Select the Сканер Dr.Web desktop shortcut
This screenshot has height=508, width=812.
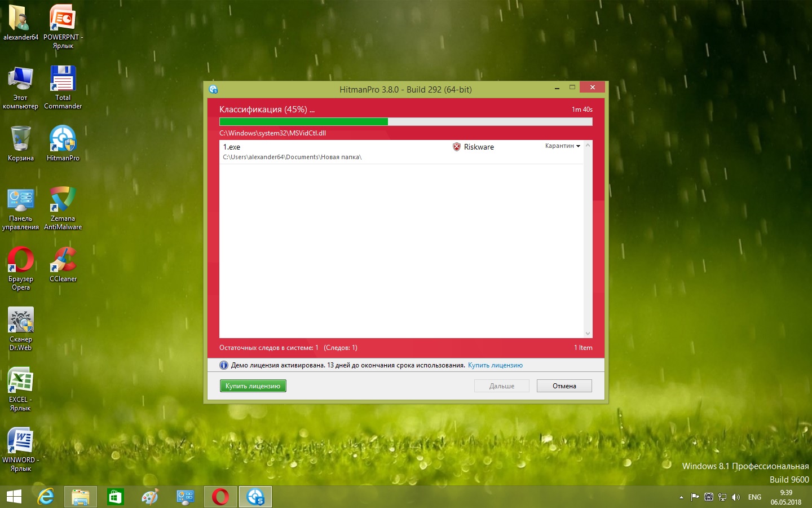[21, 329]
